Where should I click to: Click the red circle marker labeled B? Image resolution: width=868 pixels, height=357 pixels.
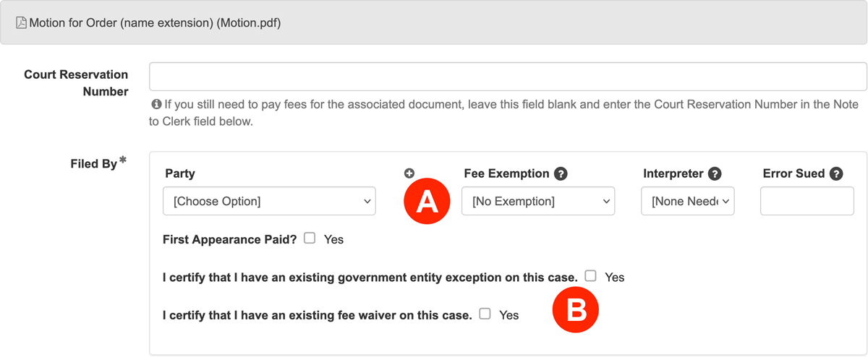[576, 310]
